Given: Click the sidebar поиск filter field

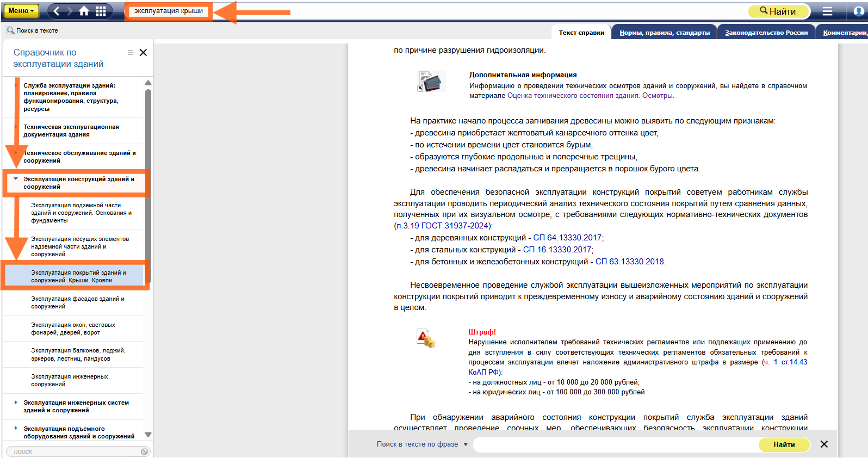Looking at the screenshot, I should (x=73, y=451).
